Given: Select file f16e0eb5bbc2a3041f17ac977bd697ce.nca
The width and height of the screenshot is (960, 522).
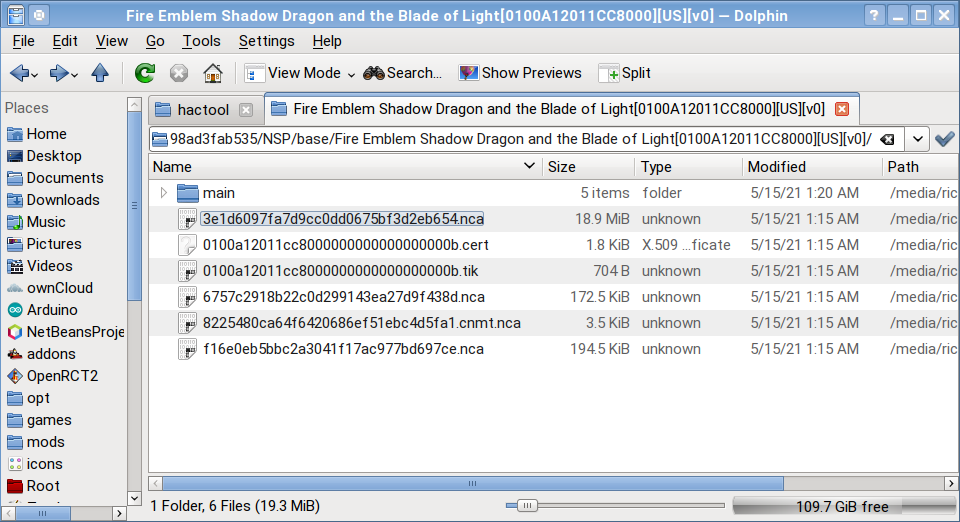Looking at the screenshot, I should coord(553,349).
